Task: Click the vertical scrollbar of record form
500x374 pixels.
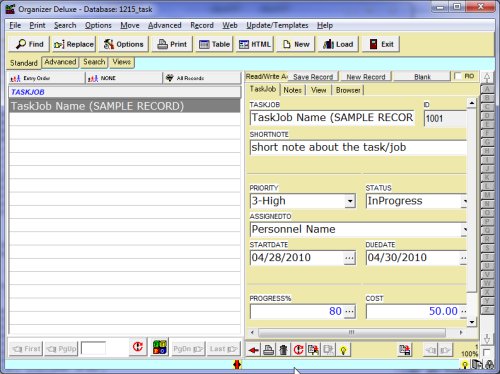Action: point(471,200)
